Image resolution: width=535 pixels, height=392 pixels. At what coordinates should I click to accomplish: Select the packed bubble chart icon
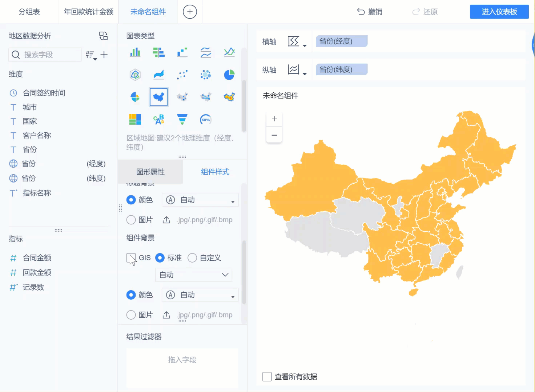[x=206, y=75]
